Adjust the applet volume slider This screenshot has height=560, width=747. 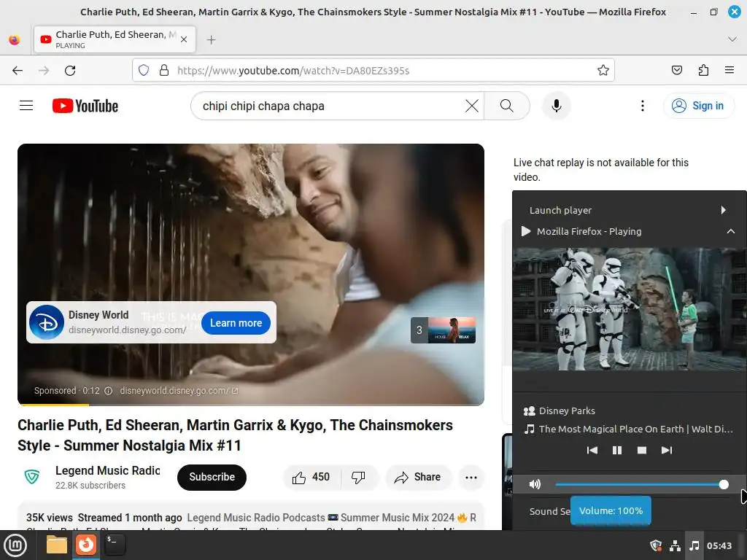(642, 484)
